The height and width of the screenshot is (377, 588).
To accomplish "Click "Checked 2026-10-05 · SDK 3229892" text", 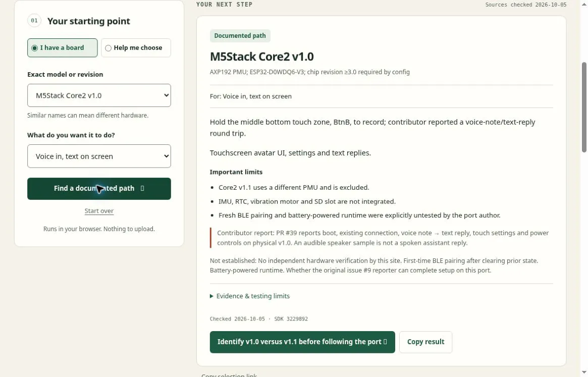I will 259,319.
